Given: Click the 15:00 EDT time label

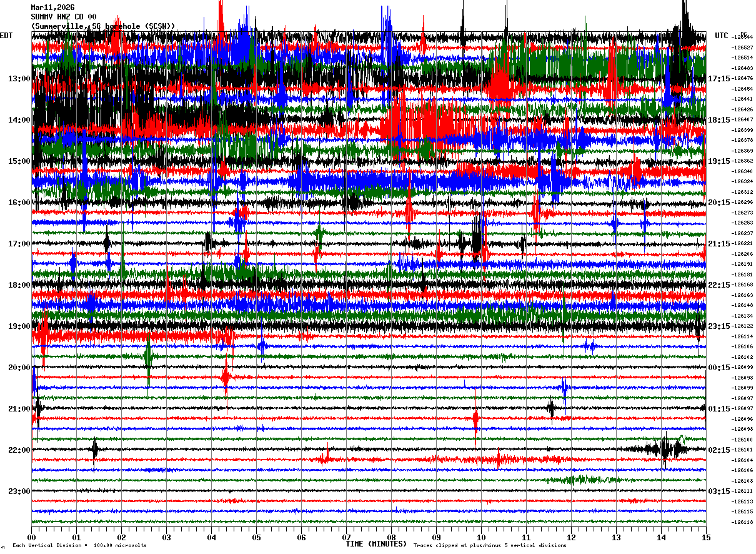Looking at the screenshot, I should [x=19, y=161].
